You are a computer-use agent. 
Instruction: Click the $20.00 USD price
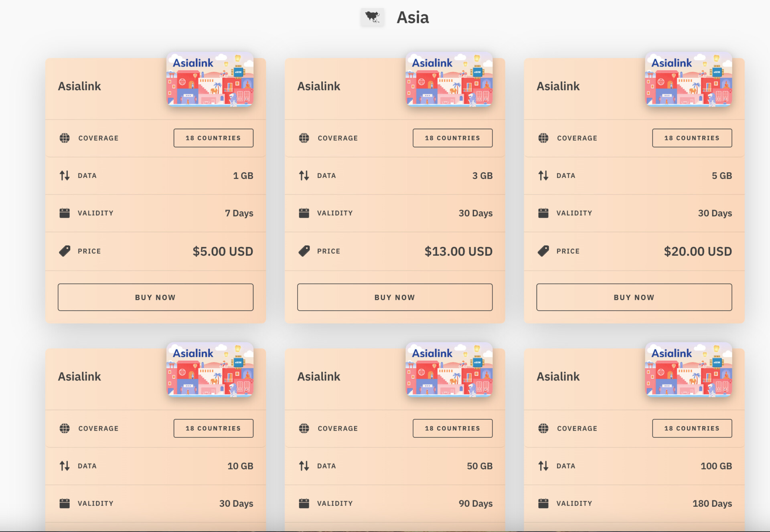[698, 251]
